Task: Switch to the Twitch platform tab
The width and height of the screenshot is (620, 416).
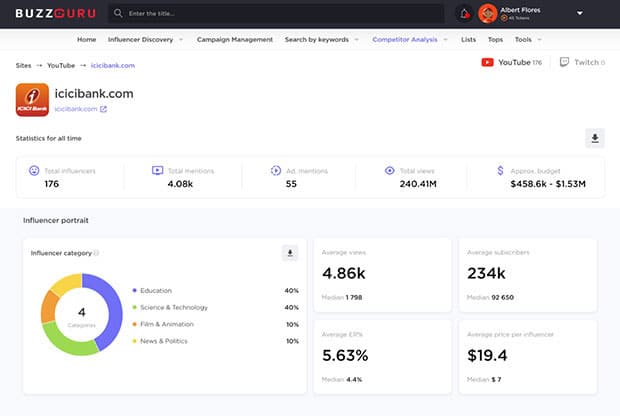Action: coord(582,62)
